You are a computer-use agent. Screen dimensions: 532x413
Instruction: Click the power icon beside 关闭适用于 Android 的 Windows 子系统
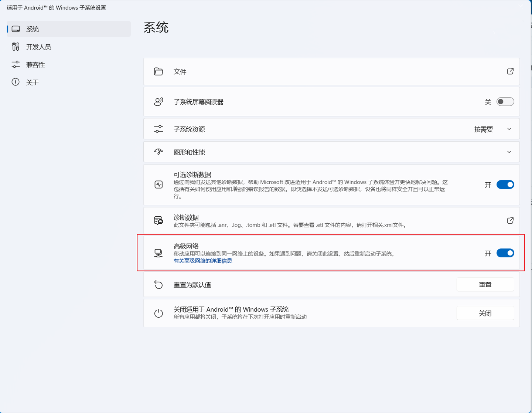point(158,313)
